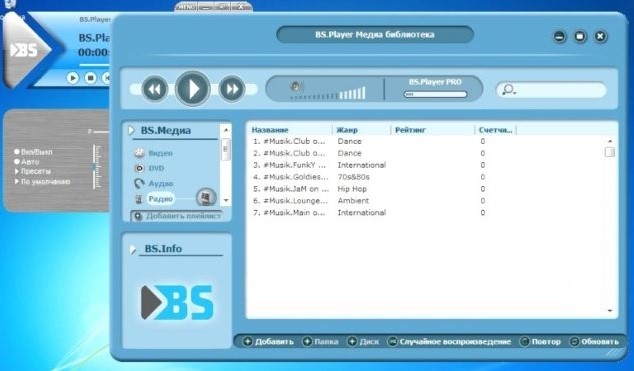This screenshot has width=634, height=371.
Task: Start playback with the large play button
Action: [192, 89]
